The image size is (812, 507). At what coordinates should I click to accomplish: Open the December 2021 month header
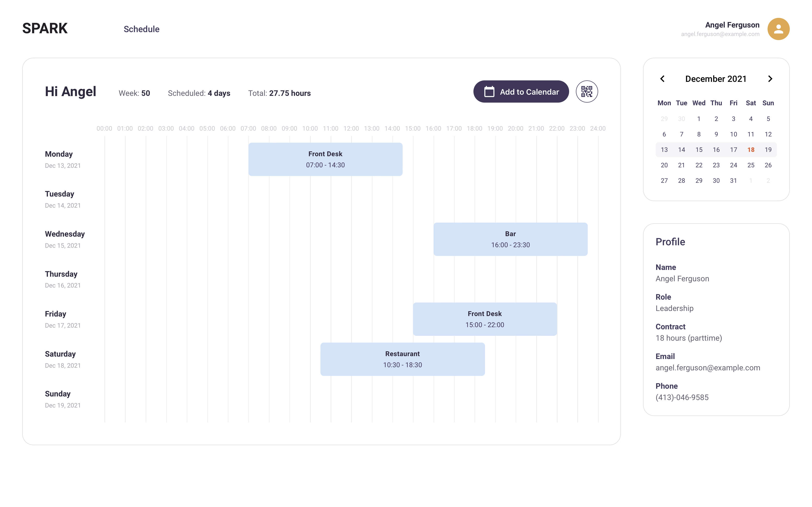716,78
